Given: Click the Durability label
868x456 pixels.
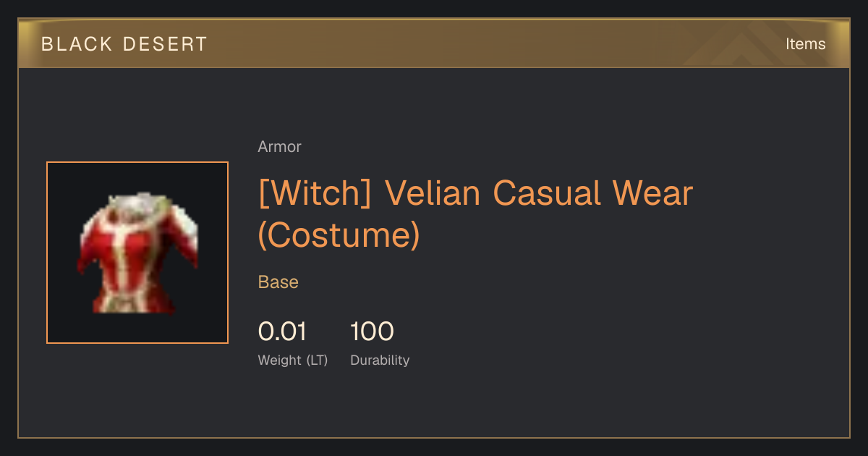Looking at the screenshot, I should (x=380, y=360).
